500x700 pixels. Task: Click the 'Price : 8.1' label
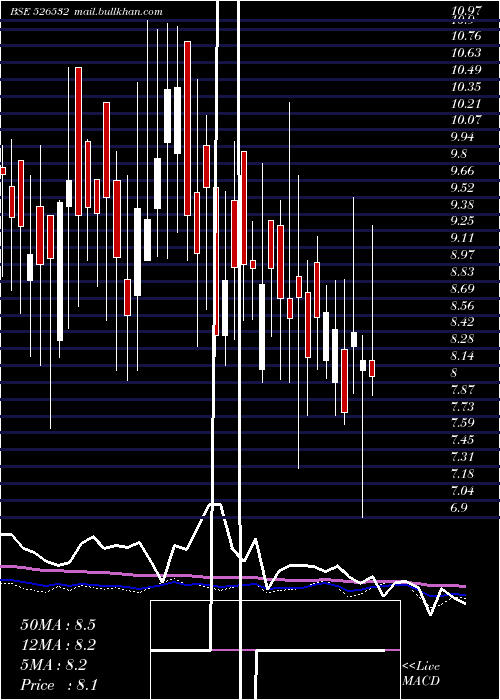click(59, 685)
